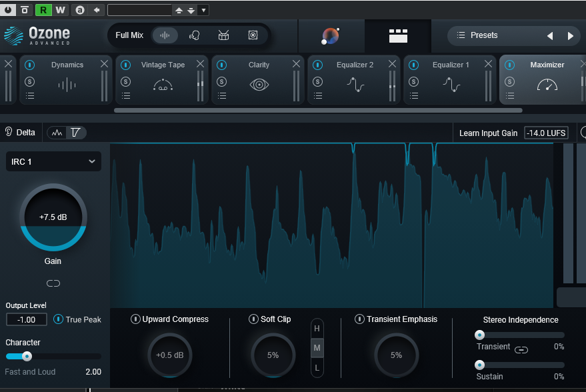This screenshot has width=586, height=392.
Task: Go to previous preset with left arrow
Action: pyautogui.click(x=550, y=36)
